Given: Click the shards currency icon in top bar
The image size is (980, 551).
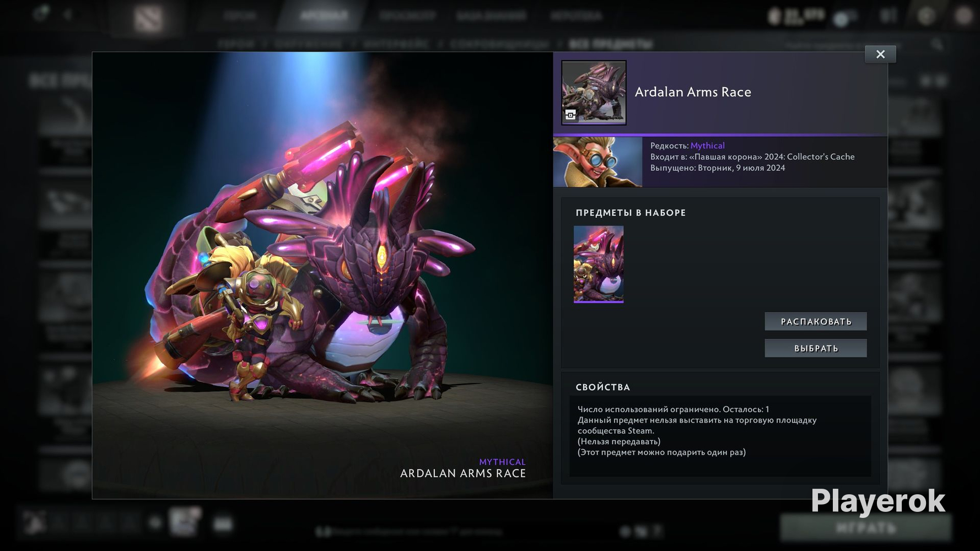Looking at the screenshot, I should 841,19.
